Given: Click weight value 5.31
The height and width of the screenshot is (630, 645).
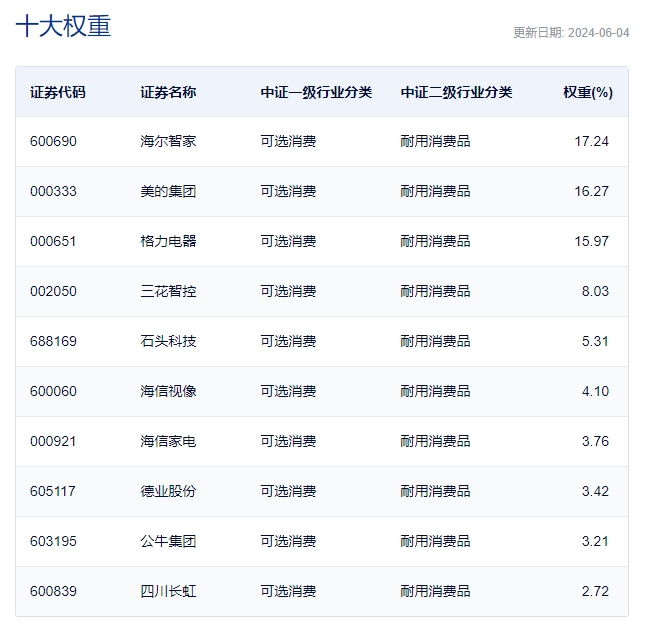Looking at the screenshot, I should pos(595,341).
